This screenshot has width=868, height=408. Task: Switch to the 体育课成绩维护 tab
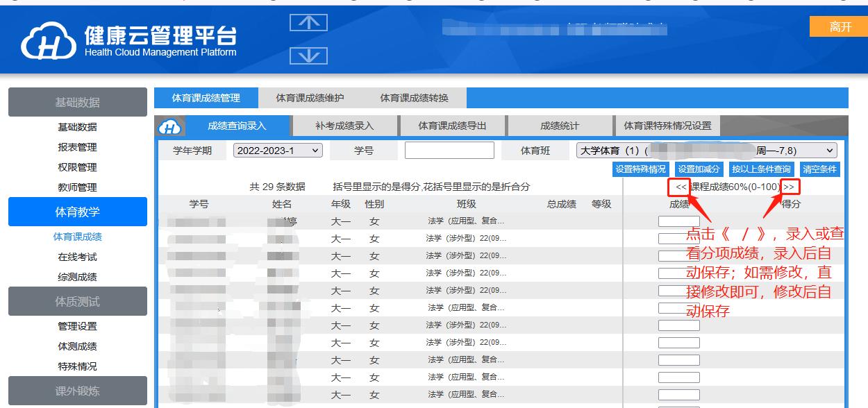click(x=310, y=98)
